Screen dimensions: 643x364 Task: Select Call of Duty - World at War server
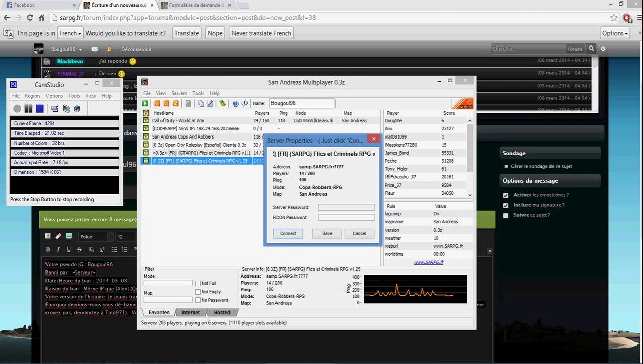point(260,121)
